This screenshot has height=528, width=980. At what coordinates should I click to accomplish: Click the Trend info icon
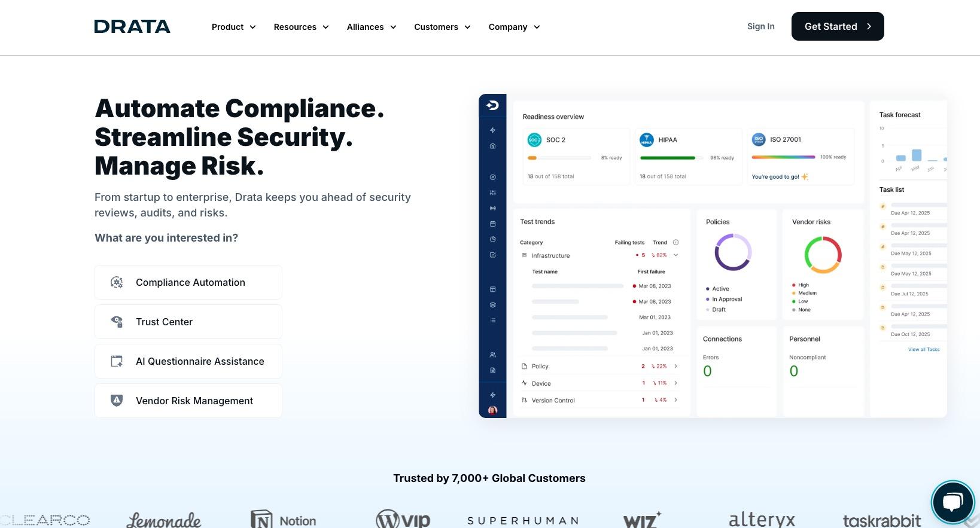tap(675, 242)
